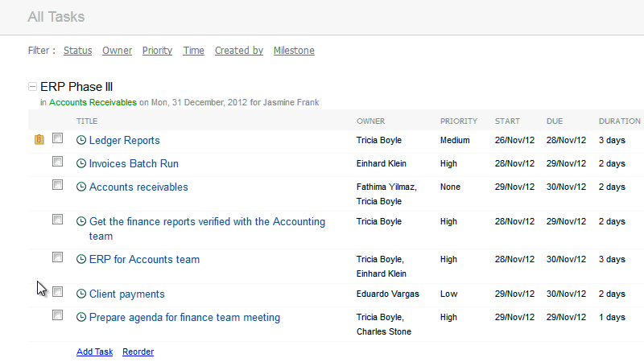Click the clock icon beside Ledger Reports

[x=81, y=141]
